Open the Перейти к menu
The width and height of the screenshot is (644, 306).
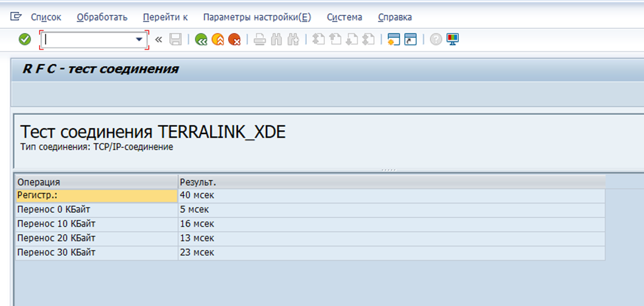(165, 17)
